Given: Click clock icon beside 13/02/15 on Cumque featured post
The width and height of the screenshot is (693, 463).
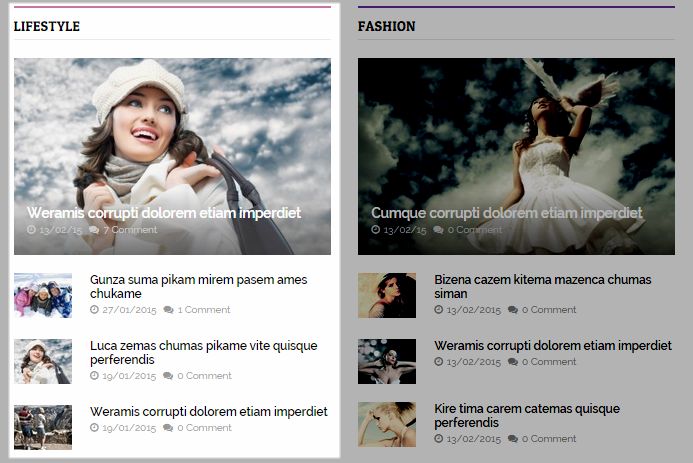Looking at the screenshot, I should tap(375, 230).
